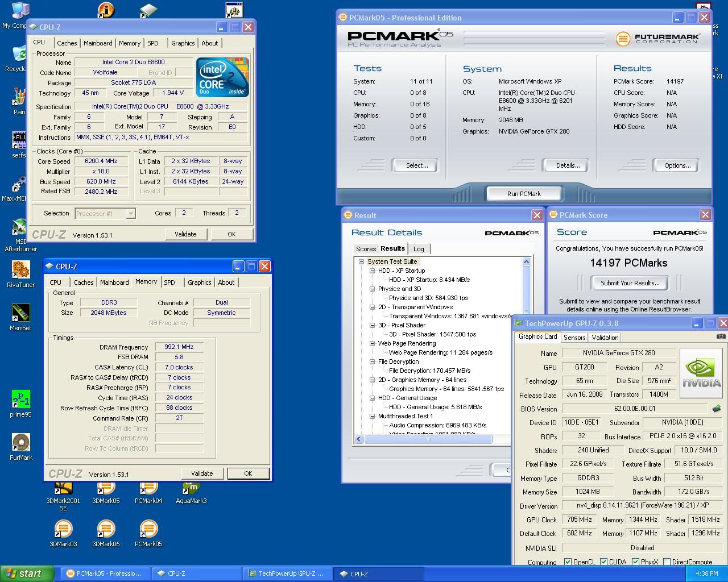Click the Intel Core 2 Duo logo
This screenshot has width=728, height=582.
tap(222, 77)
